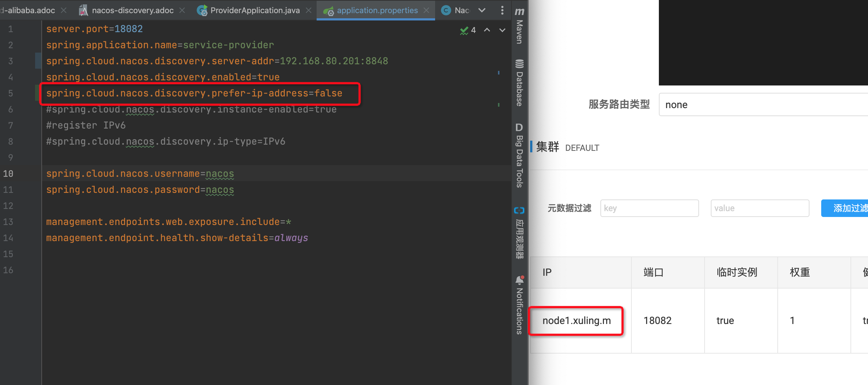Click line number 16 in gutter
Image resolution: width=868 pixels, height=385 pixels.
pos(8,270)
